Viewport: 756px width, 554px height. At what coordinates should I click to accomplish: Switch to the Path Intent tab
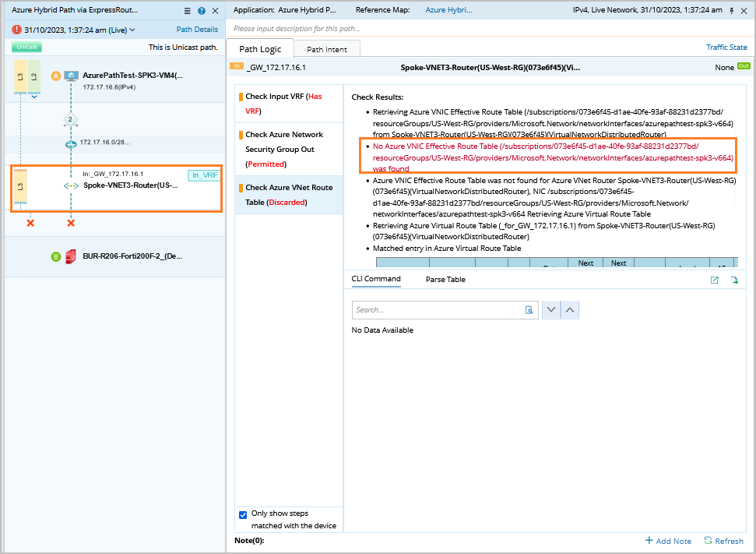tap(326, 49)
